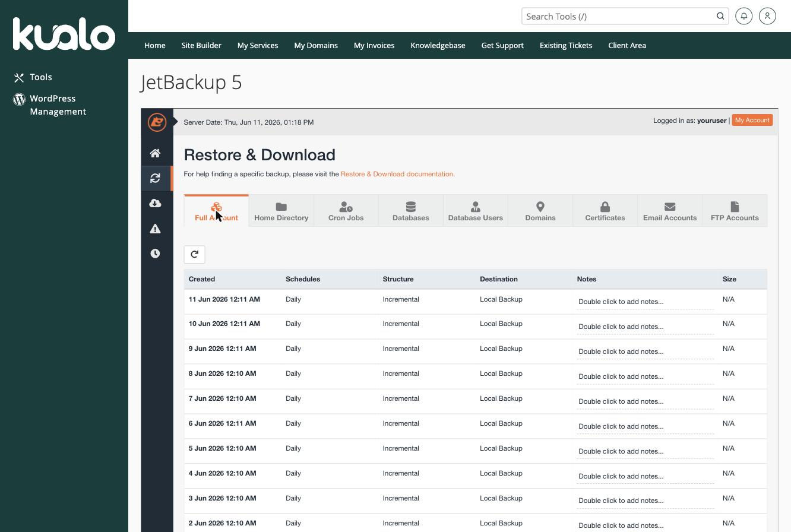Open My Domains menu item
Image resolution: width=791 pixels, height=532 pixels.
click(x=316, y=45)
